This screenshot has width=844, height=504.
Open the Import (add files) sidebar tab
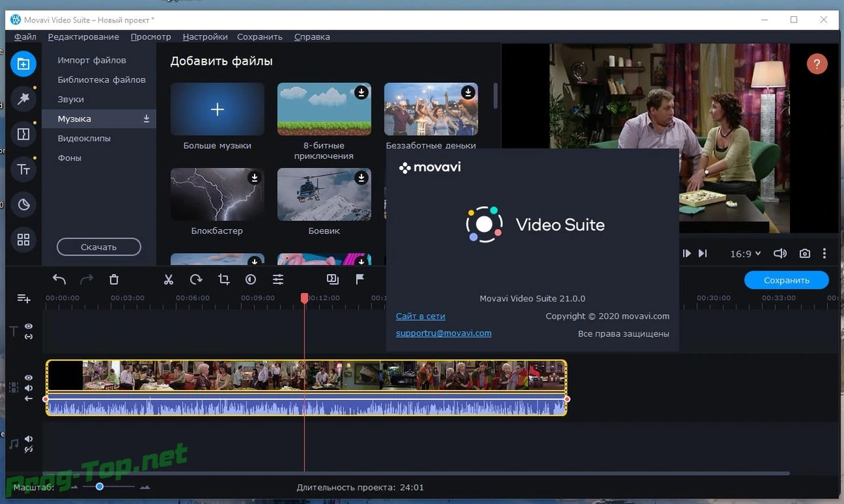point(23,64)
